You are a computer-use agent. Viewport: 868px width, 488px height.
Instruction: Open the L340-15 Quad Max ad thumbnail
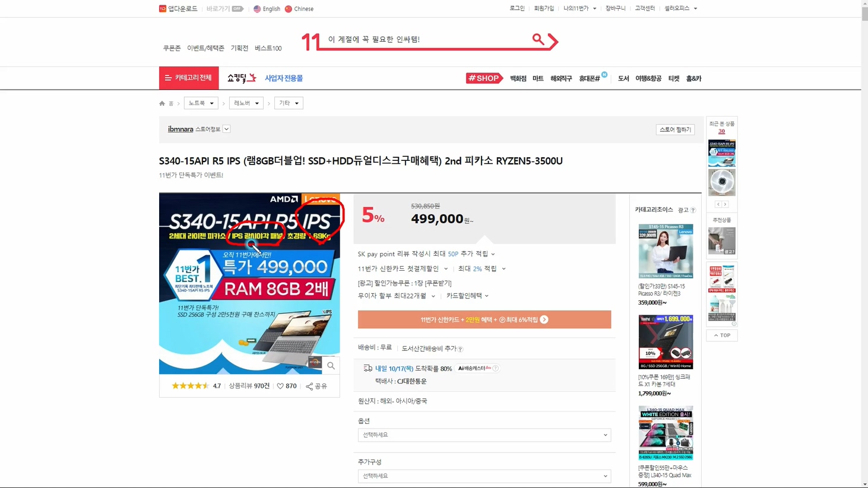click(x=666, y=433)
